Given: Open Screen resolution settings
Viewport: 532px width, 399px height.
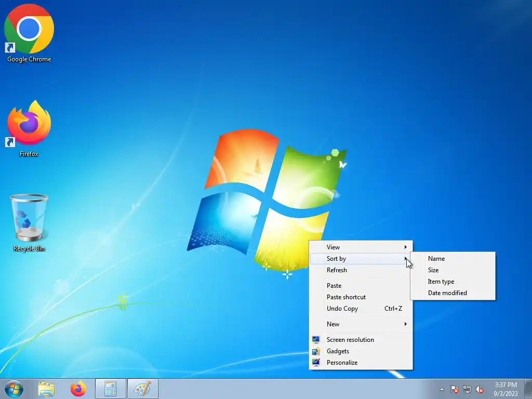Looking at the screenshot, I should (x=361, y=340).
